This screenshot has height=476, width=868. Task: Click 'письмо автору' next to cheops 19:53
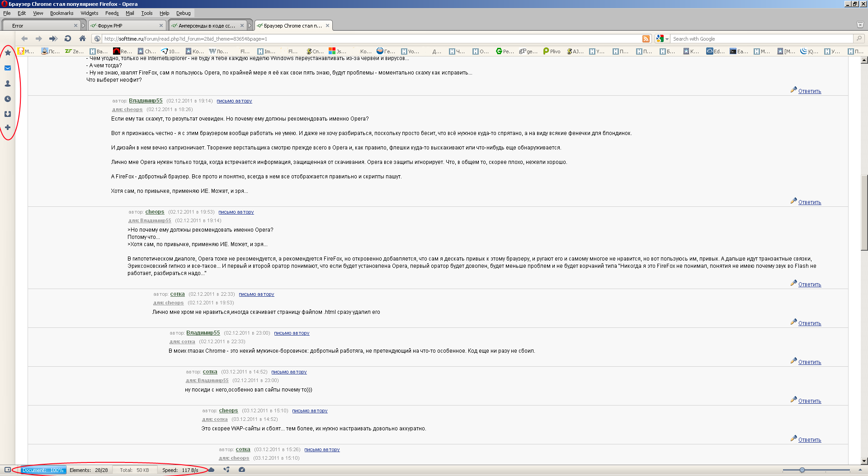[x=236, y=212]
